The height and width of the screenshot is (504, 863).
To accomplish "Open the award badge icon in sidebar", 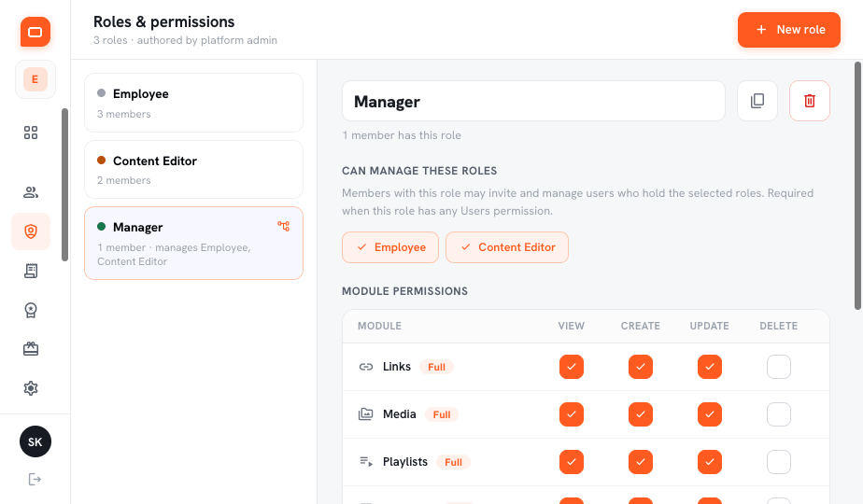I will coord(31,310).
